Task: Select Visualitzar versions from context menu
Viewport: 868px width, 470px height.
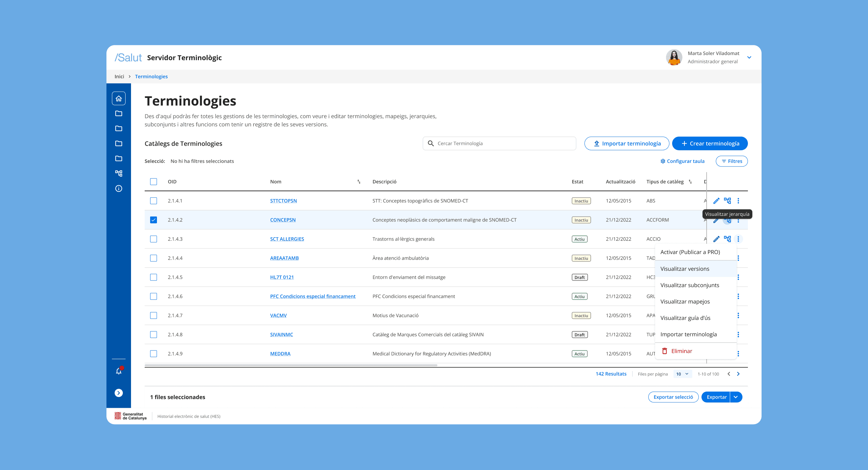Action: [685, 269]
